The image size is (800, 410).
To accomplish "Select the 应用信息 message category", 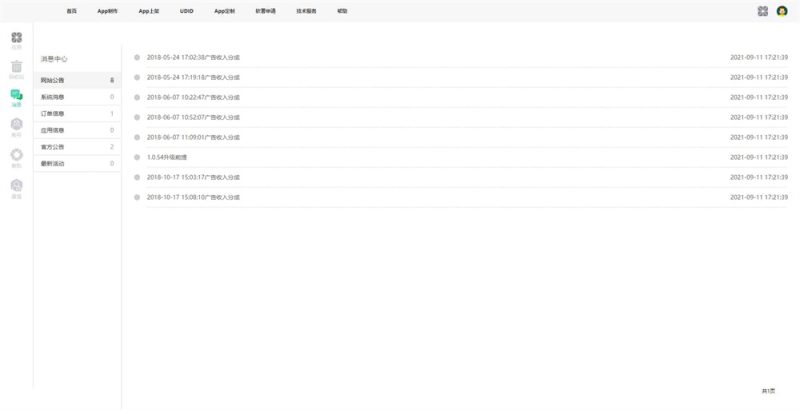I will pyautogui.click(x=78, y=131).
